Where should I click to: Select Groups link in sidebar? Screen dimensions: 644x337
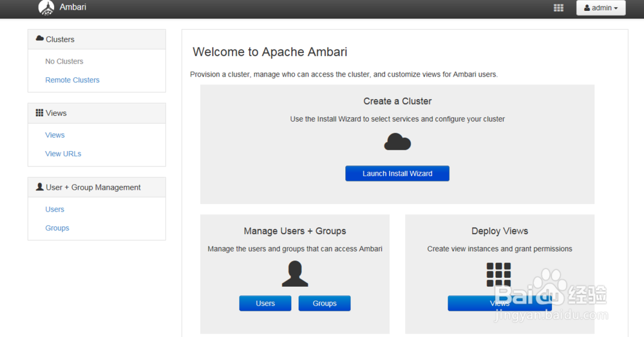pyautogui.click(x=57, y=228)
